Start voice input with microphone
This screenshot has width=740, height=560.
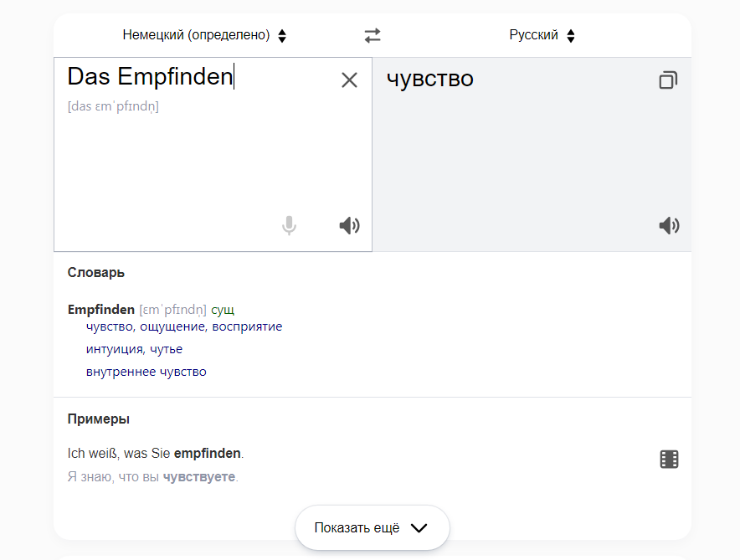pos(289,225)
